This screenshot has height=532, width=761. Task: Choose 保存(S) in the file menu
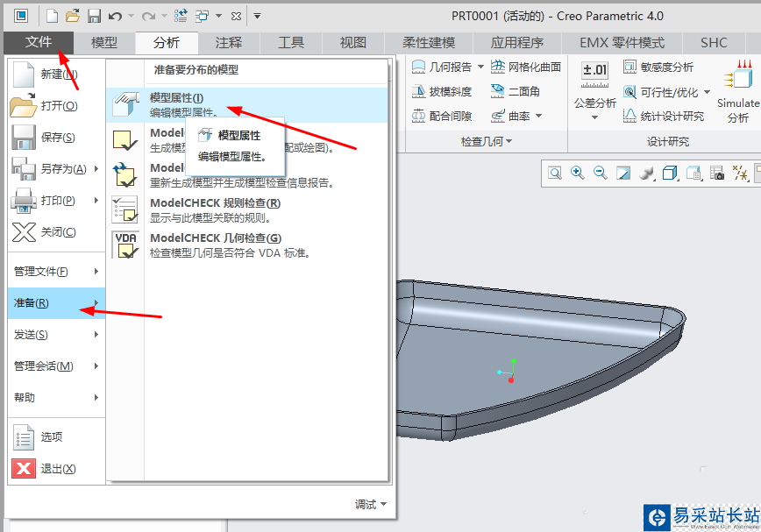click(x=56, y=138)
